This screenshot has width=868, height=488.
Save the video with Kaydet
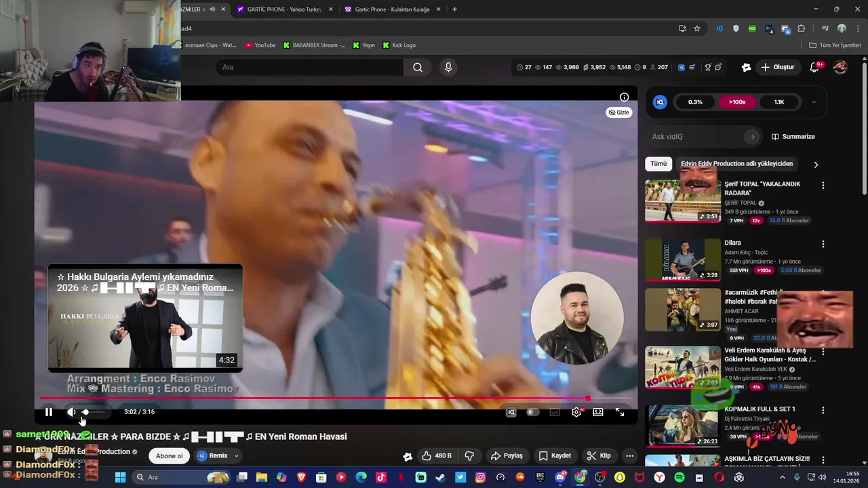[x=555, y=456]
